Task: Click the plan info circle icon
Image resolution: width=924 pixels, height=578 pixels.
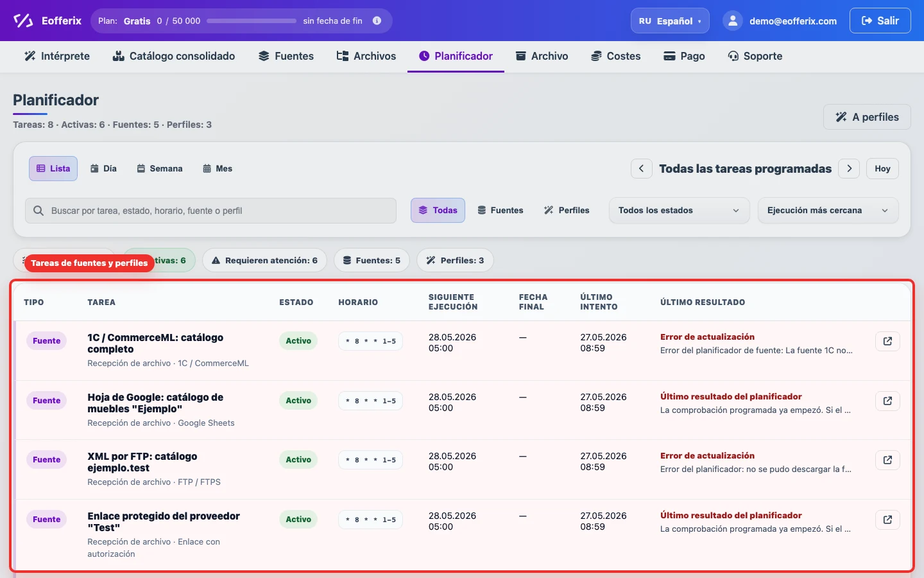Action: (377, 21)
